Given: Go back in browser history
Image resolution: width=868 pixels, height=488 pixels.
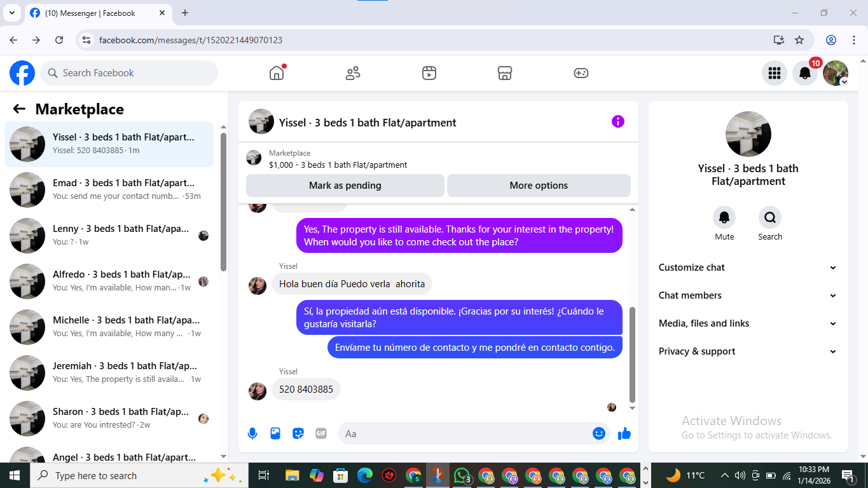Looking at the screenshot, I should point(13,40).
